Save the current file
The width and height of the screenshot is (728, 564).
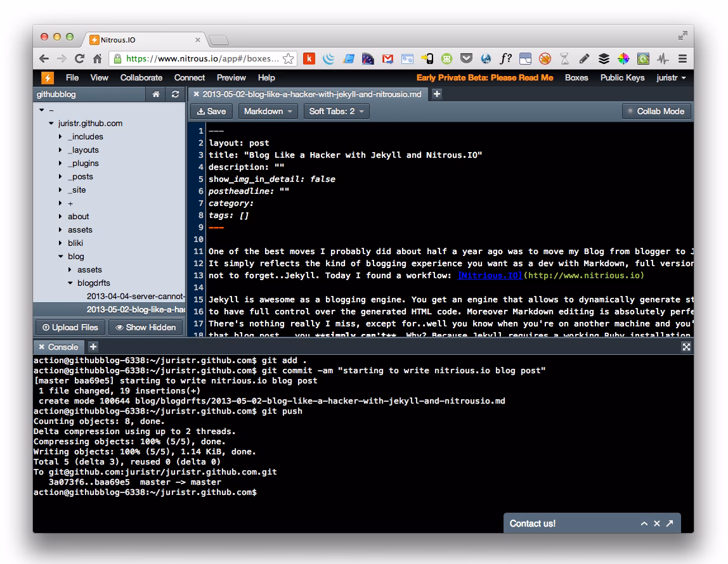pos(211,112)
